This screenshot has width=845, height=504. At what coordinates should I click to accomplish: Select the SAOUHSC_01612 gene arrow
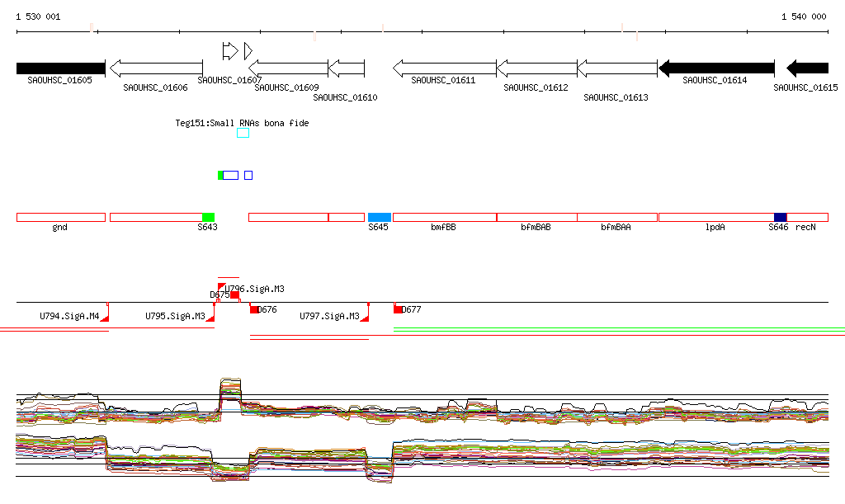point(536,68)
